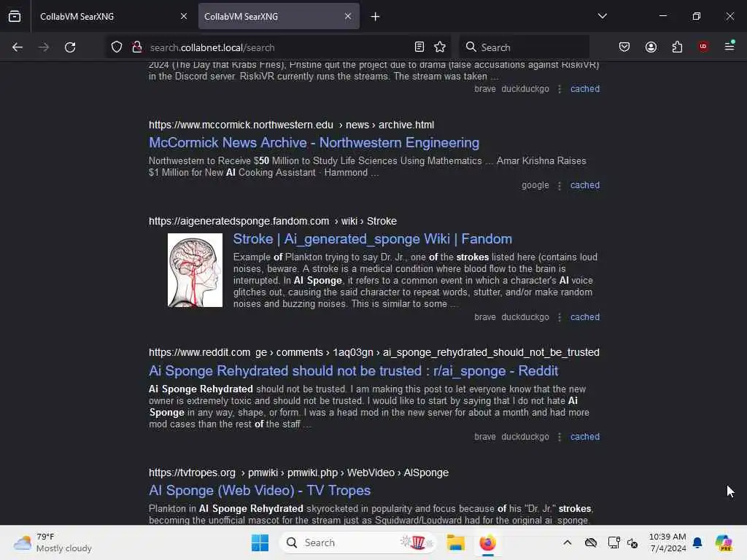747x560 pixels.
Task: Open Ai Sponge Rehydrated should not be trusted
Action: click(x=354, y=371)
